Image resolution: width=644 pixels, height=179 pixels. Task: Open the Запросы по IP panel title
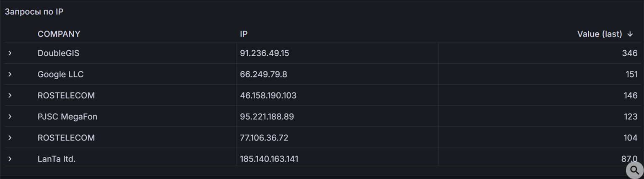(34, 12)
